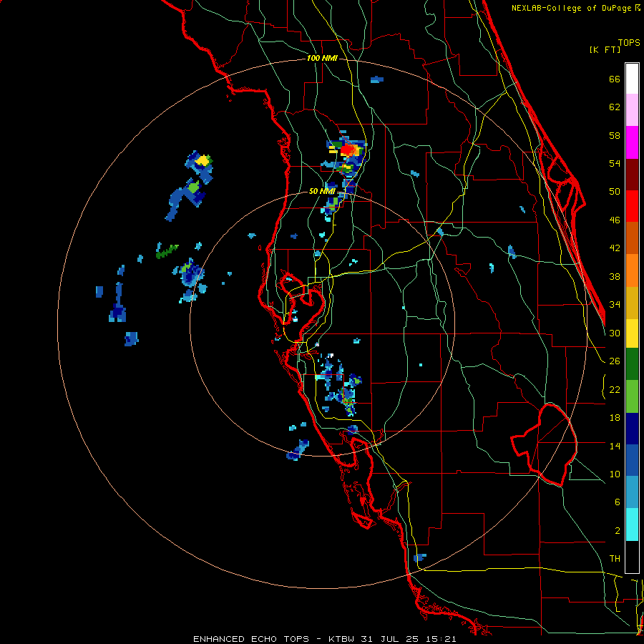The width and height of the screenshot is (644, 644).
Task: Click the 54 legend value
Action: click(x=615, y=163)
